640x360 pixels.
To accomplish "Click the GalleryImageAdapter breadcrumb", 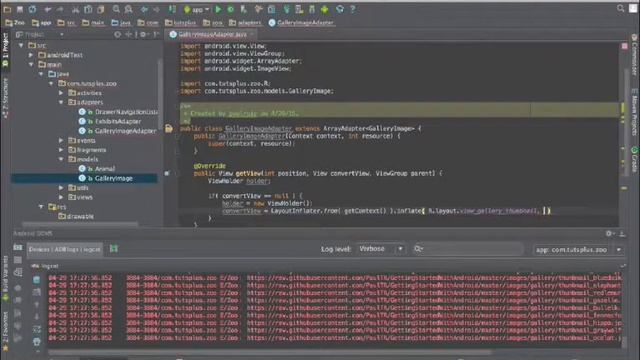I will point(301,23).
